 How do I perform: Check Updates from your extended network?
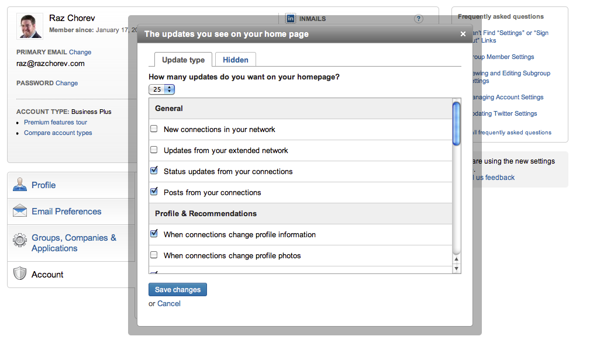pos(154,150)
